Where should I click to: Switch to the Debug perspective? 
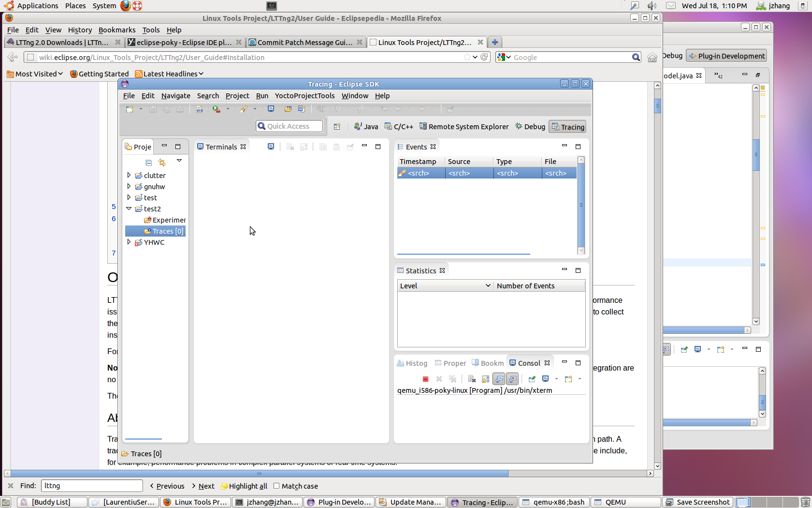530,127
